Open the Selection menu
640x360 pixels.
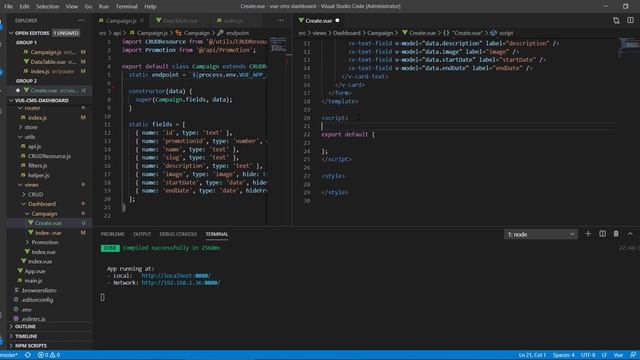click(47, 6)
